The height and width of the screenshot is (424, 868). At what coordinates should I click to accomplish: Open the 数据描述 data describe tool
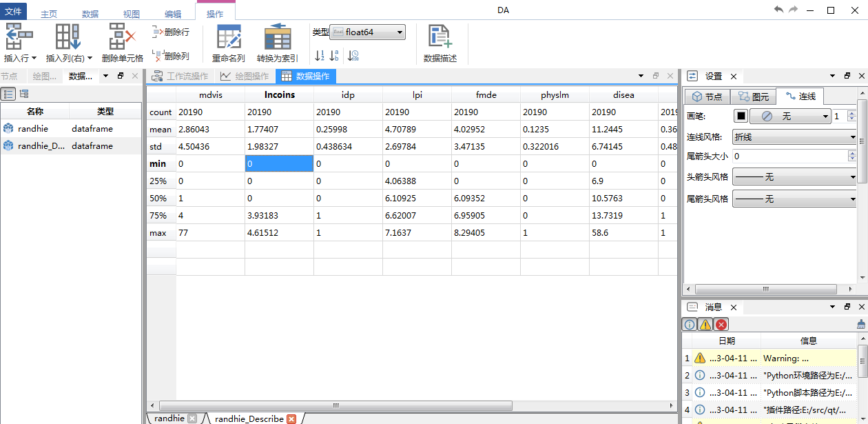tap(440, 37)
